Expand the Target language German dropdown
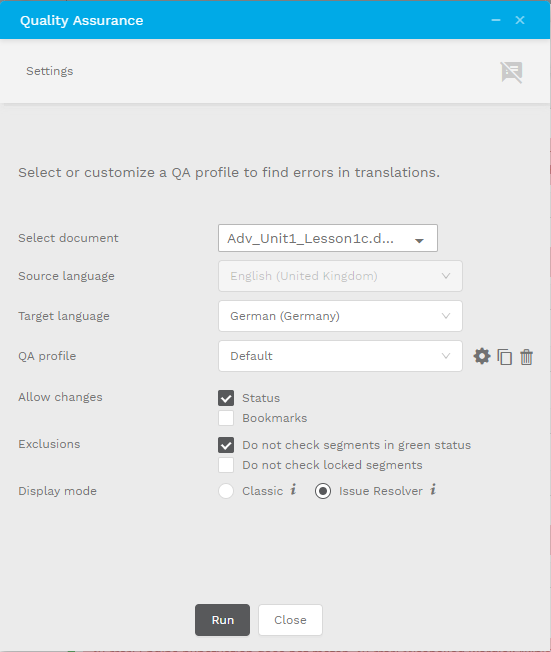Viewport: 551px width, 652px height. pyautogui.click(x=340, y=316)
